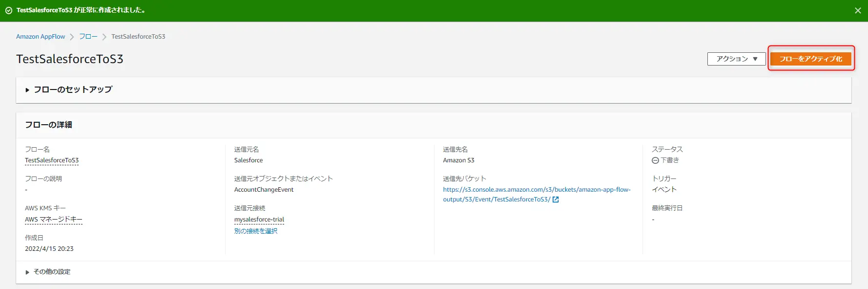This screenshot has height=289, width=868.
Task: Click the 作成日 label
Action: click(34, 238)
